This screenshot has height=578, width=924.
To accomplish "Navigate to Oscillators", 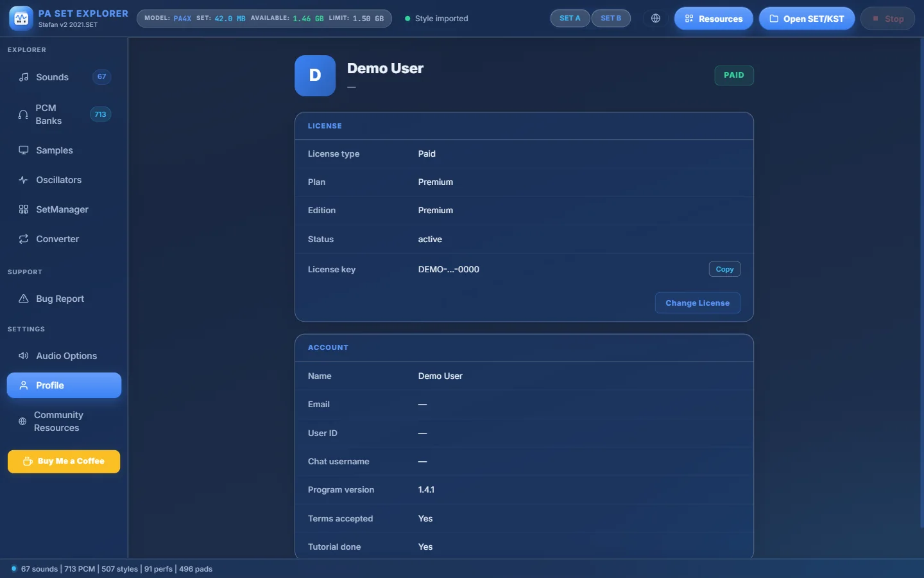I will click(64, 180).
